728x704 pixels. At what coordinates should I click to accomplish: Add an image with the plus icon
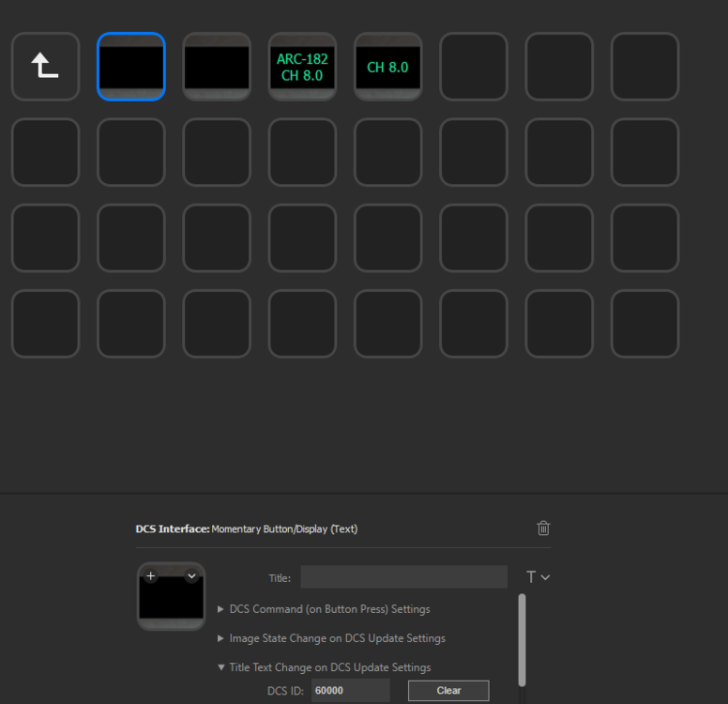[151, 576]
